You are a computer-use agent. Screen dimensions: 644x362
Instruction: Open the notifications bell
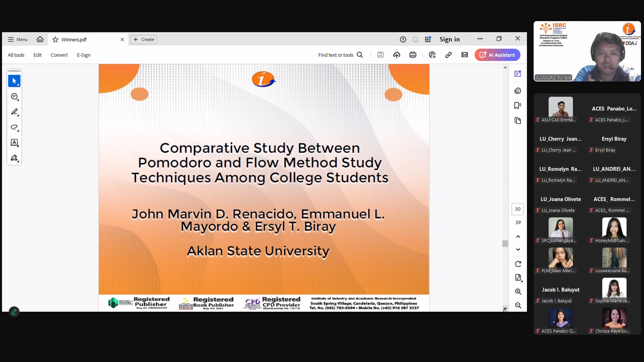click(x=415, y=40)
